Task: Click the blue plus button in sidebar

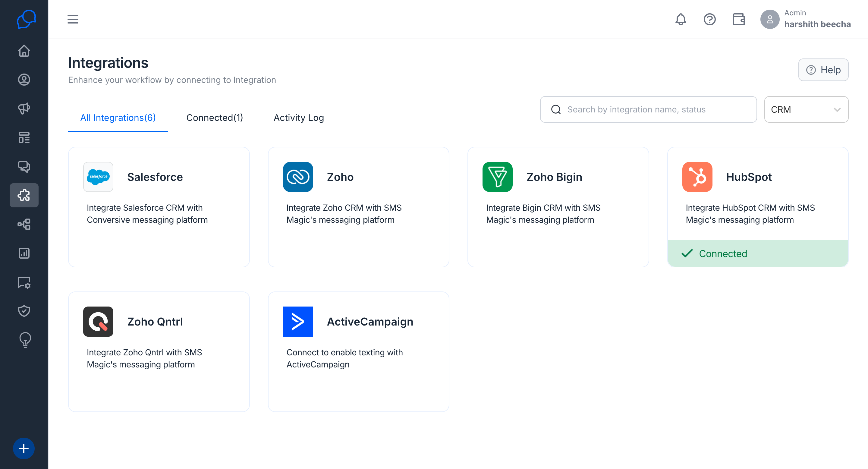Action: coord(24,449)
